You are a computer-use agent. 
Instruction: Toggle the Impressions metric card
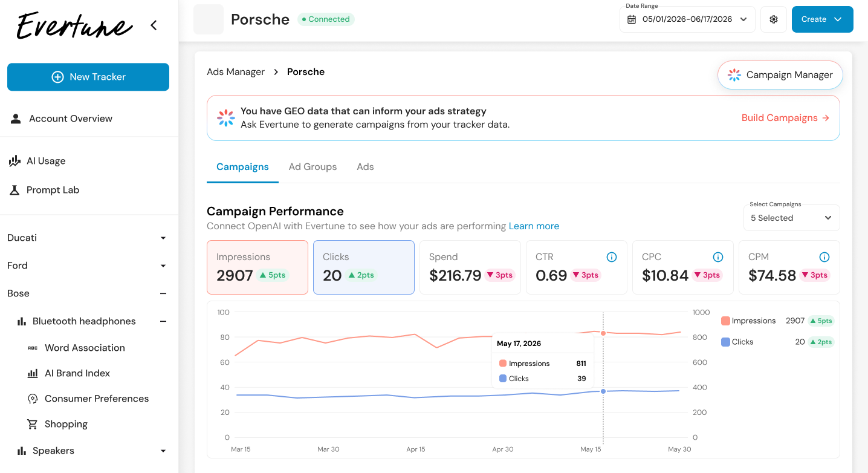click(x=257, y=267)
